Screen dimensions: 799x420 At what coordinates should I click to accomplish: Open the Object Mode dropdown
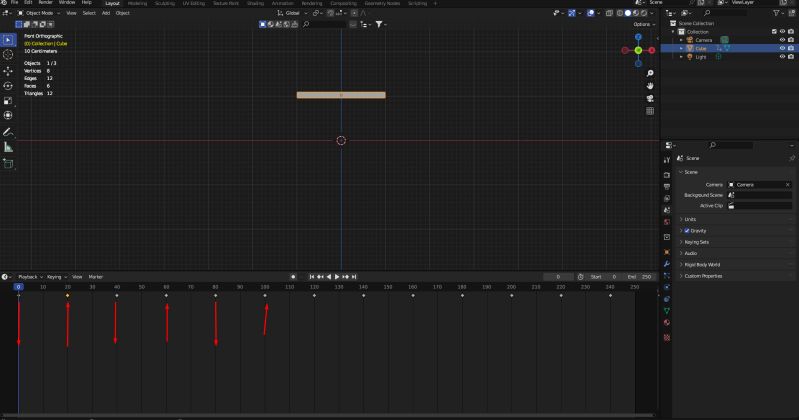[38, 13]
